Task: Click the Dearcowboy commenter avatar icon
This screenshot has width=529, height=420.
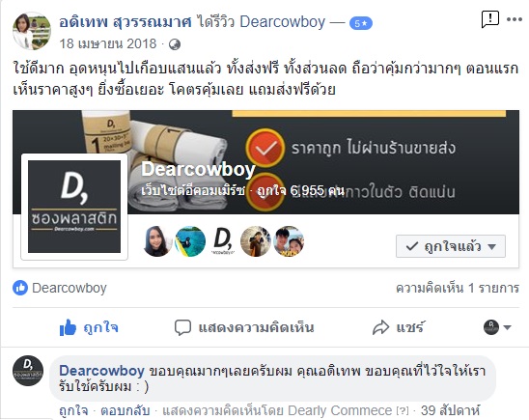Action: point(28,371)
